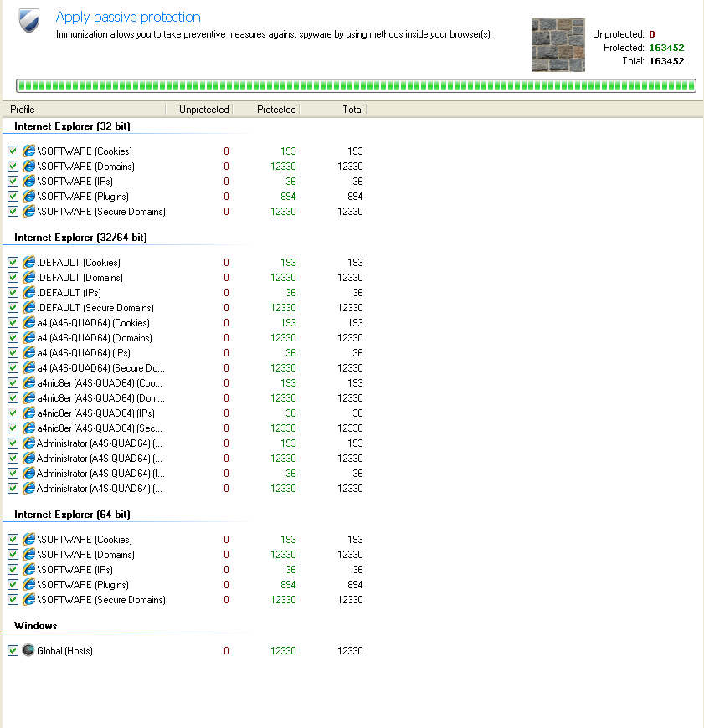This screenshot has width=704, height=728.
Task: Select the .DEFAULT (Secure Domains) label
Action: [95, 308]
